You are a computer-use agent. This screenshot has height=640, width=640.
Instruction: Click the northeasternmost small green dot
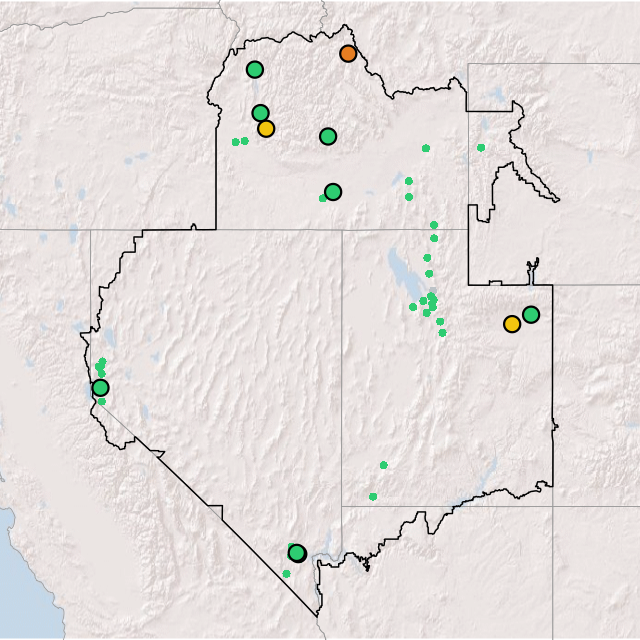(x=481, y=148)
